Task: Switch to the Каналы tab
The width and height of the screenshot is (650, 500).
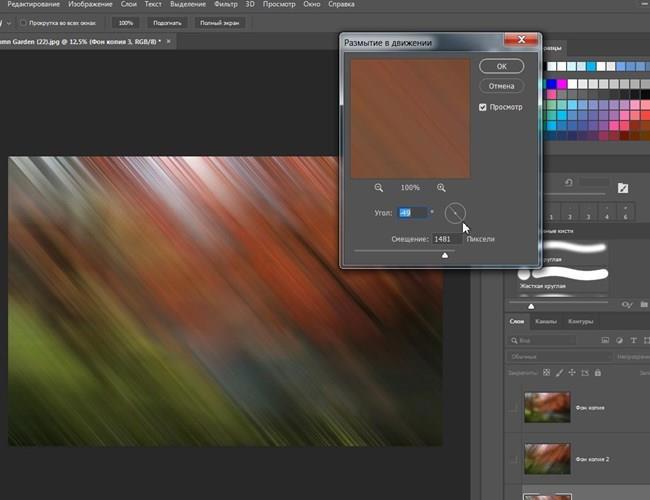Action: (546, 321)
